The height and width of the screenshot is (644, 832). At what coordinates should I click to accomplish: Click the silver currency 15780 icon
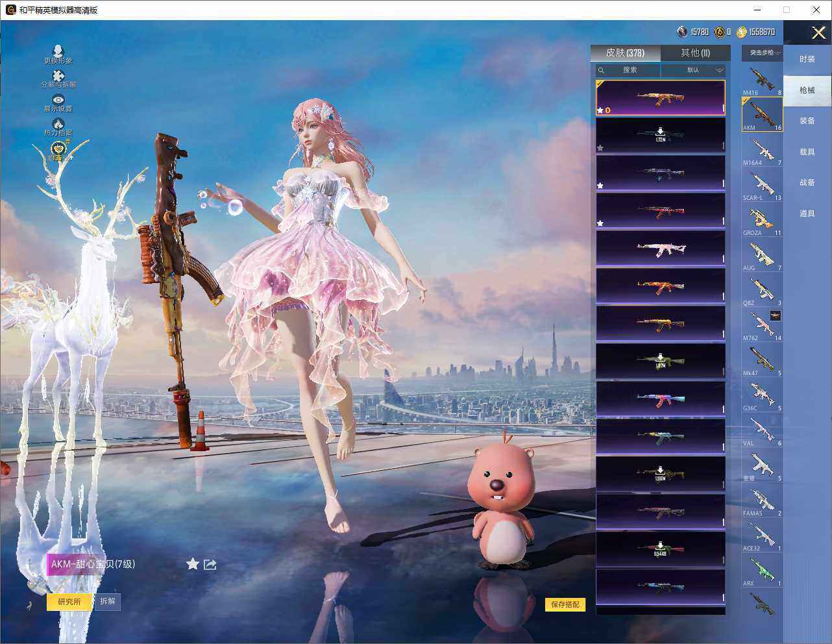(682, 32)
